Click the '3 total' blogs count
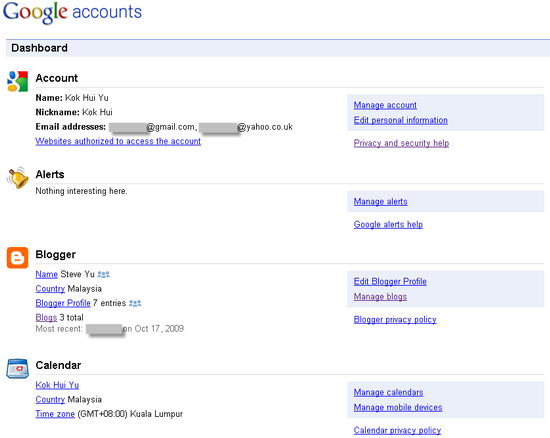Image resolution: width=550 pixels, height=438 pixels. tap(72, 318)
